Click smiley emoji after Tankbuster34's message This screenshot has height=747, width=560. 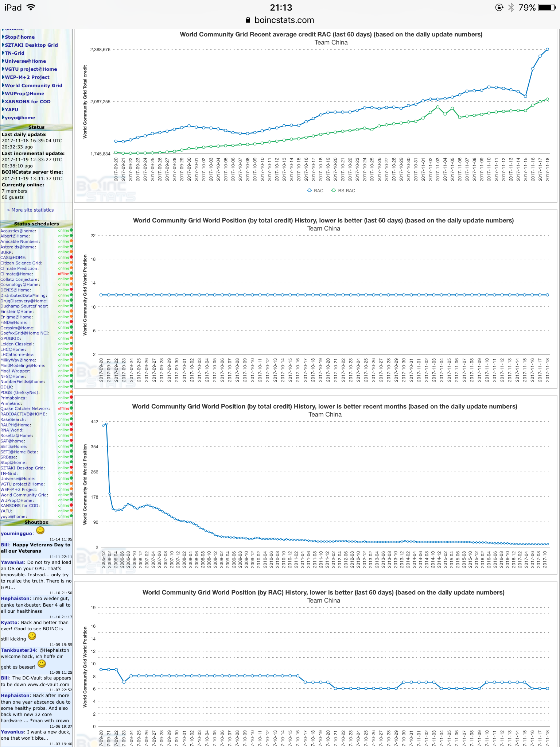point(42,663)
